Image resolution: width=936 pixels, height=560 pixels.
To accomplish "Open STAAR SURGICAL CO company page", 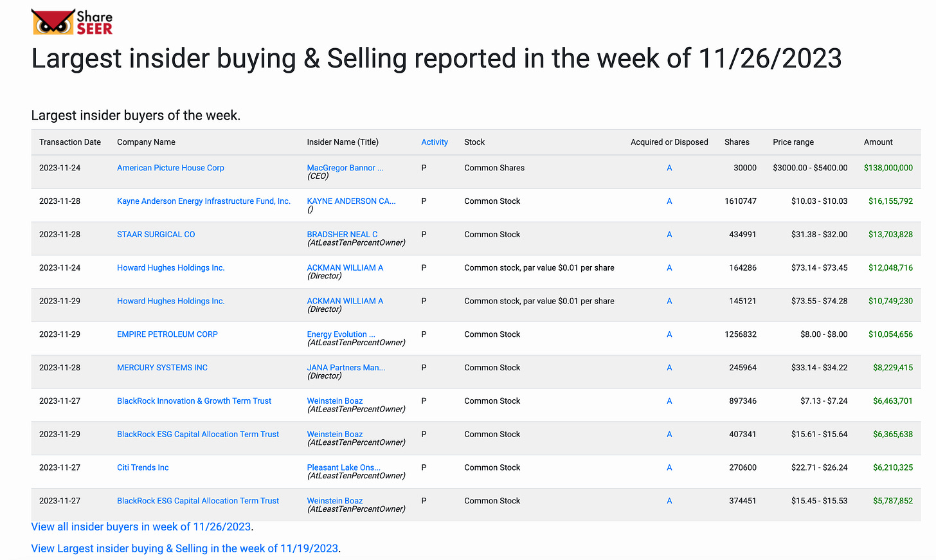I will [156, 235].
